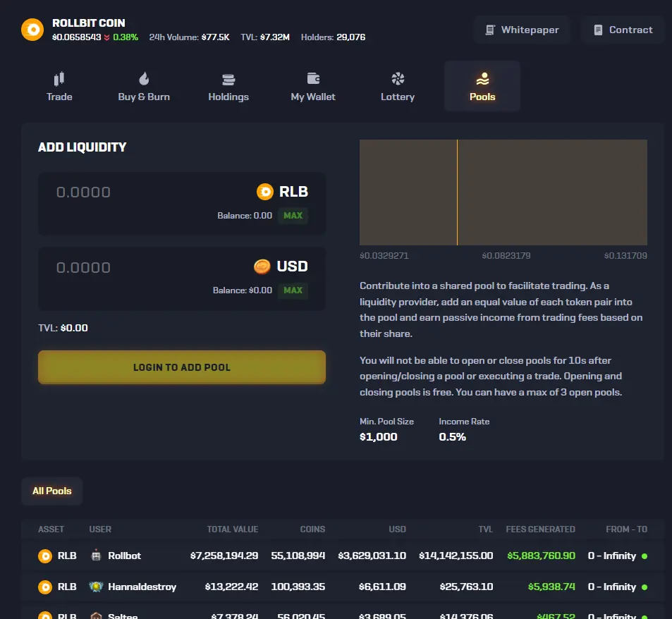Click the Holdings stacked coins icon
The image size is (672, 619).
tap(228, 79)
